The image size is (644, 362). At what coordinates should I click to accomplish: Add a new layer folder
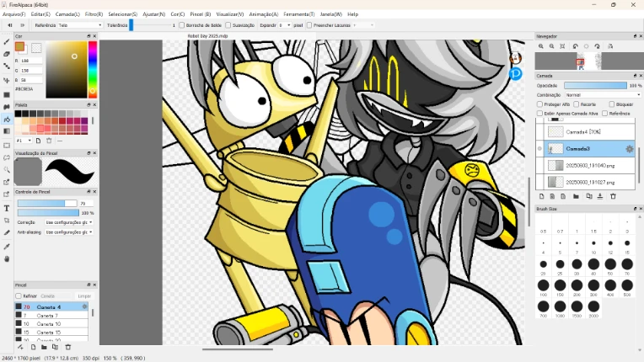coord(576,196)
